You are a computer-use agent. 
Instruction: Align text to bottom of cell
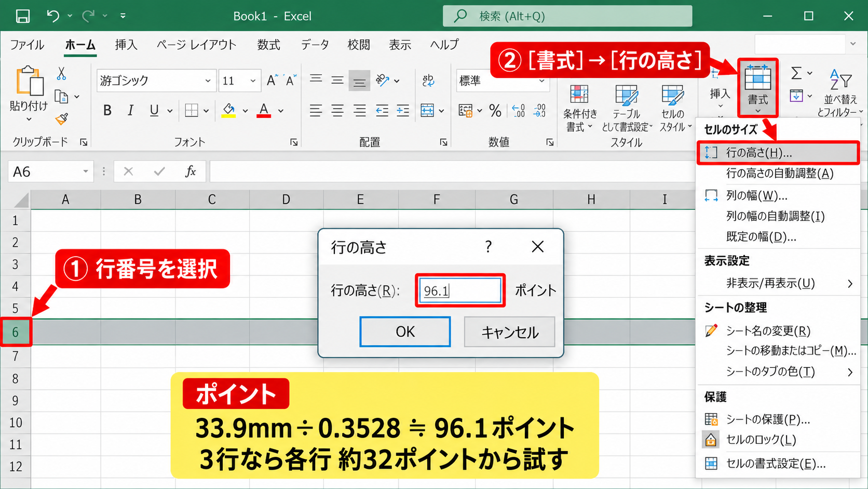click(359, 81)
